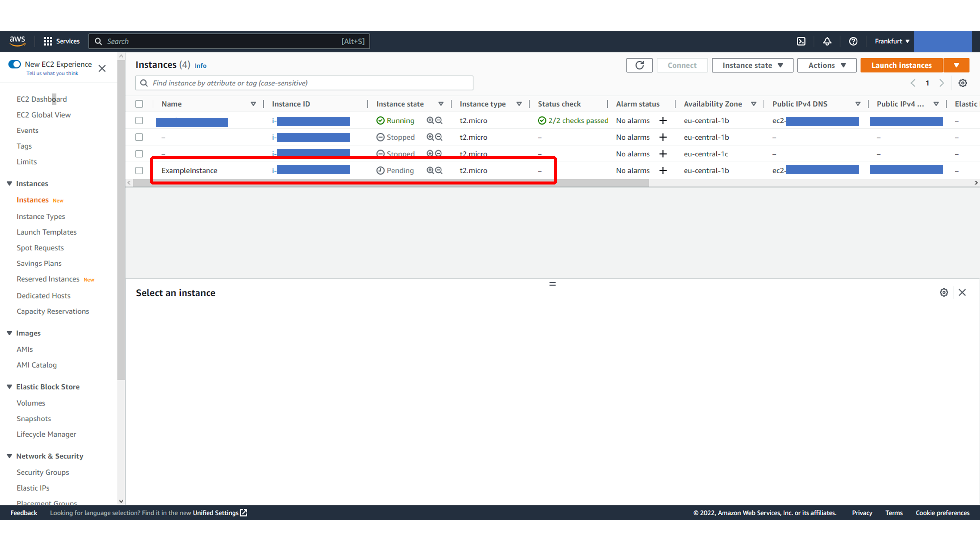Click the table horizontal scrollbar
This screenshot has height=551, width=980.
(391, 183)
